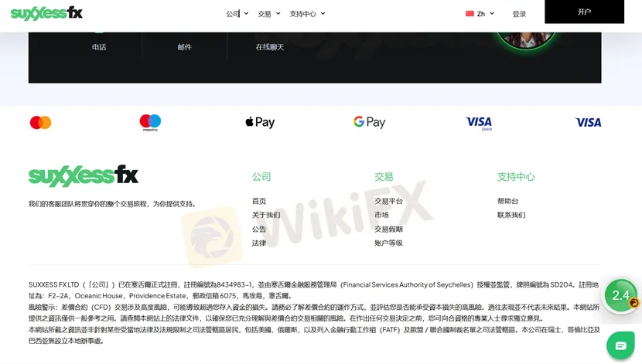Click the Google Pay logo

pos(369,122)
